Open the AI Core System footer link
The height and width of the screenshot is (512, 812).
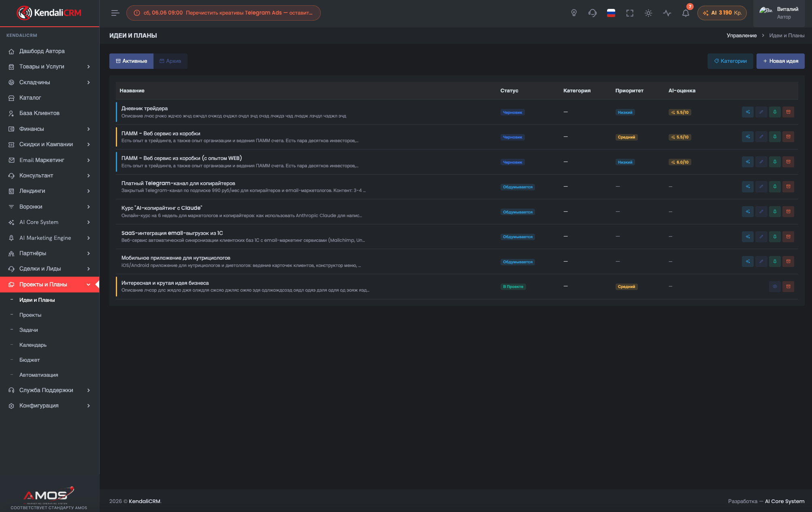pyautogui.click(x=784, y=501)
